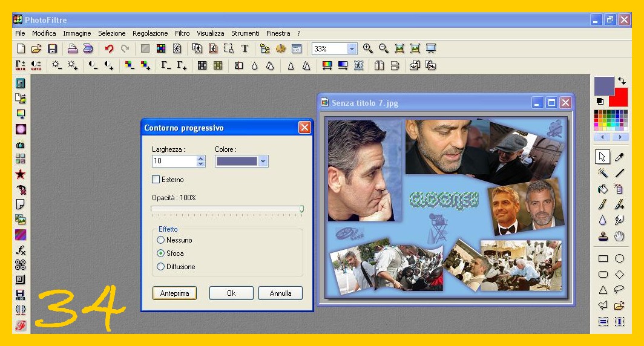Open the Colore dropdown
The width and height of the screenshot is (644, 346).
point(263,162)
